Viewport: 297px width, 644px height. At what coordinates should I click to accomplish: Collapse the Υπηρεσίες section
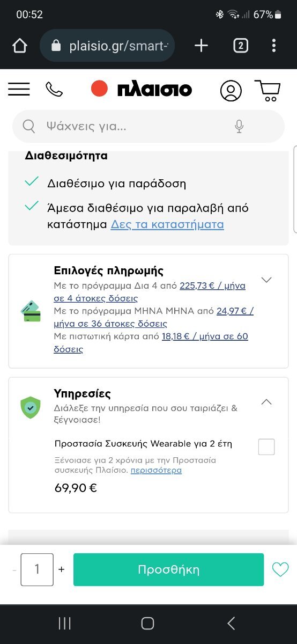tap(266, 402)
